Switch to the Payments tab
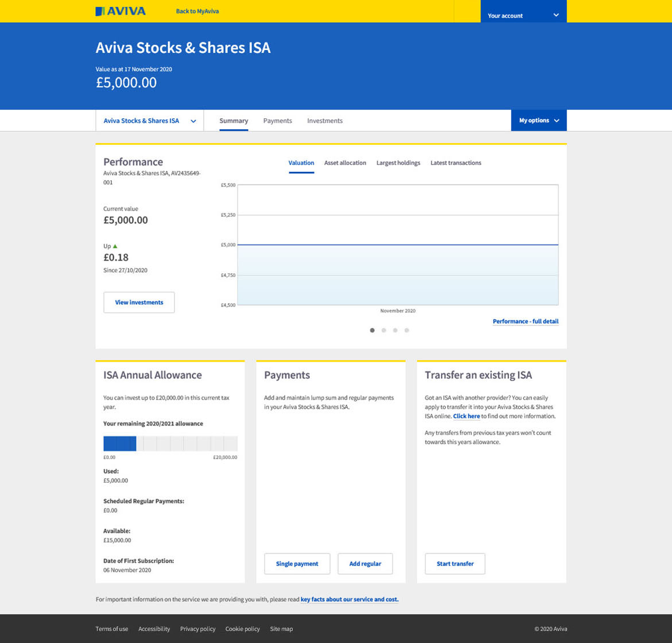Screen dimensions: 672x643 click(278, 121)
